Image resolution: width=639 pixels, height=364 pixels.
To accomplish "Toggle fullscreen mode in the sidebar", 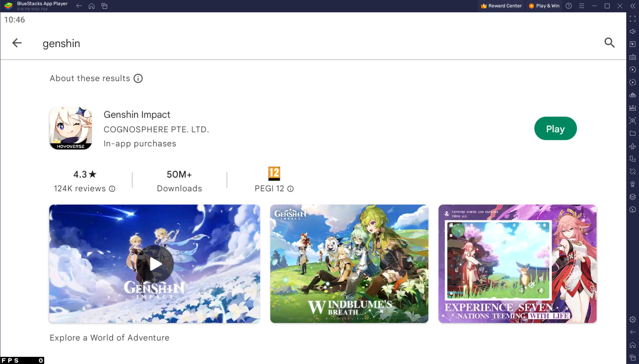I will [x=633, y=19].
